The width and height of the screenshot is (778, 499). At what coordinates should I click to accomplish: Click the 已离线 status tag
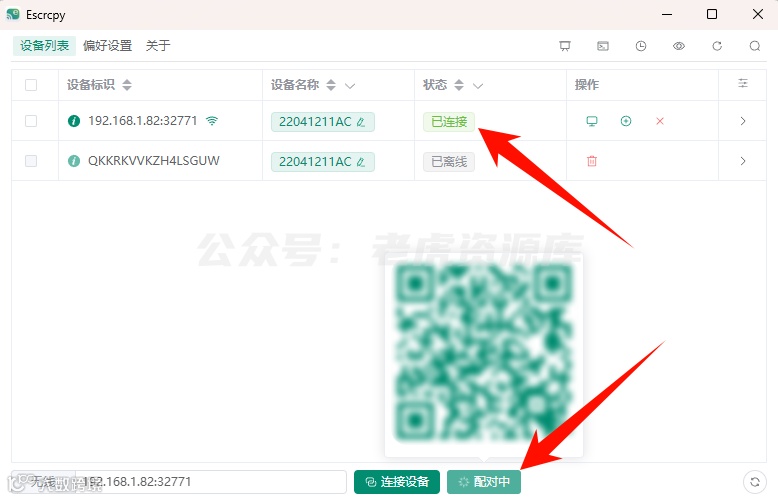[x=449, y=162]
